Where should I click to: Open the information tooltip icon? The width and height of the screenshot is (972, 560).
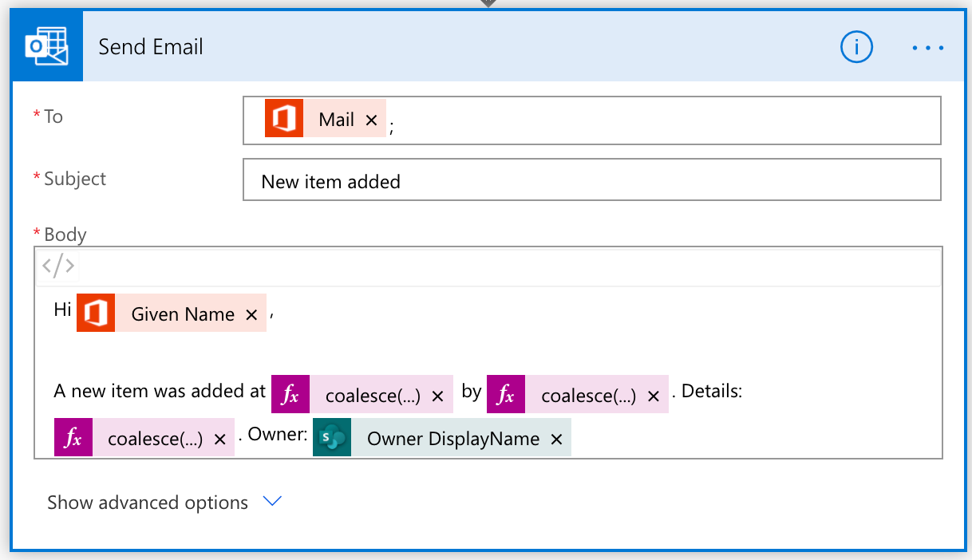click(x=856, y=47)
